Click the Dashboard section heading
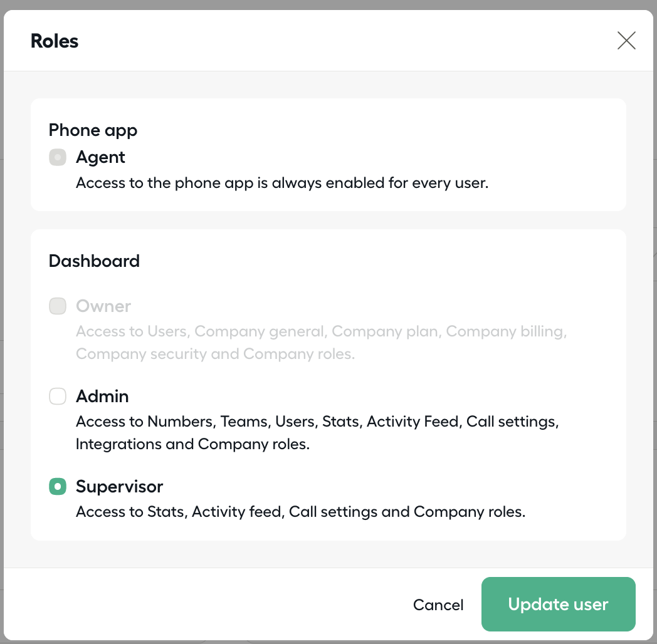This screenshot has height=644, width=657. (94, 261)
